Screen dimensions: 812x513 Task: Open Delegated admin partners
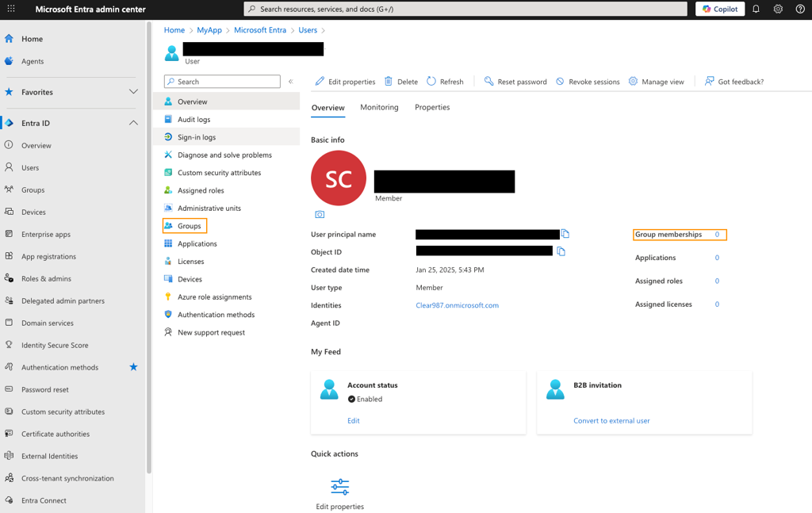63,301
